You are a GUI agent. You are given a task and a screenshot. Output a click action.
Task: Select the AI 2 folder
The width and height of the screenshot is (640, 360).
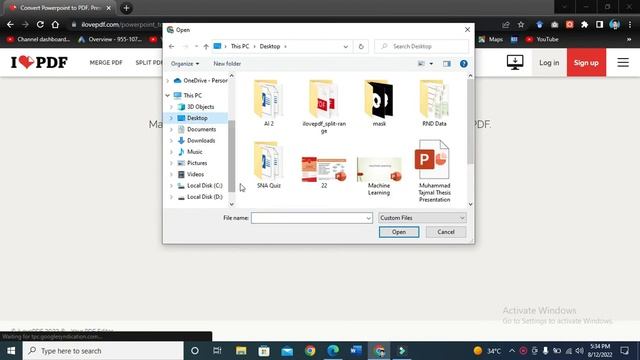(x=269, y=103)
